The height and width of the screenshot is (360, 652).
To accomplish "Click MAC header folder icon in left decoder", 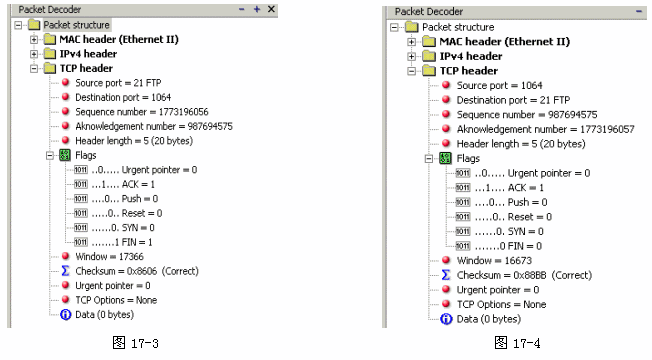I will pos(49,39).
